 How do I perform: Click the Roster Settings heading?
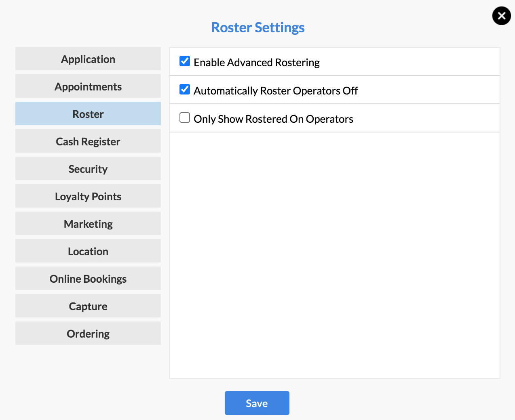[x=258, y=27]
